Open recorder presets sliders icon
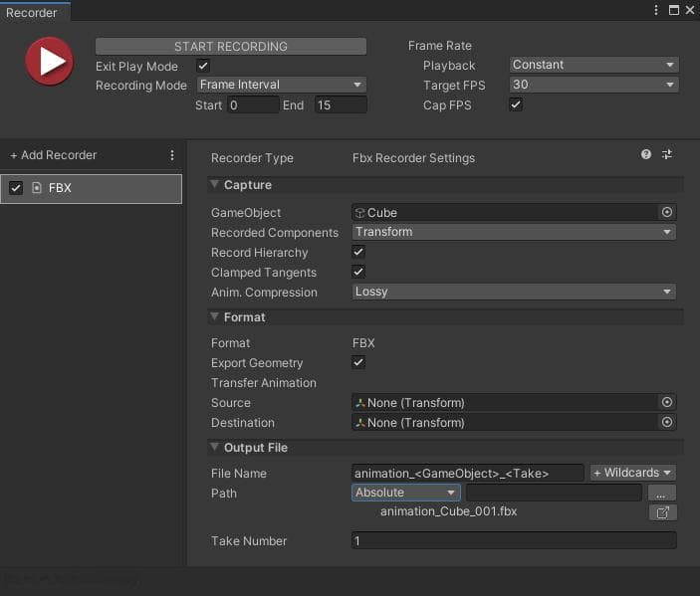 click(666, 154)
